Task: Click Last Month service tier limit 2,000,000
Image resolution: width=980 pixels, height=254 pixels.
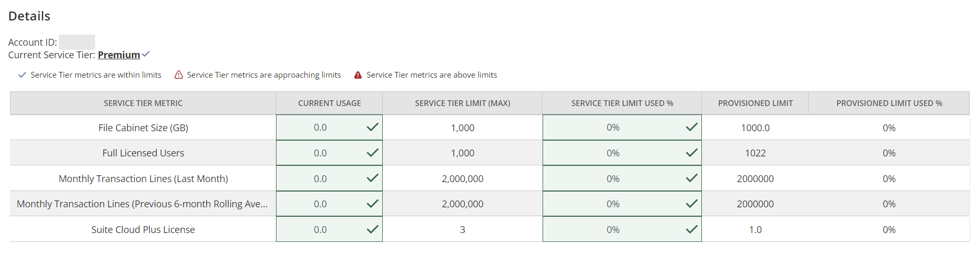Action: pyautogui.click(x=463, y=178)
